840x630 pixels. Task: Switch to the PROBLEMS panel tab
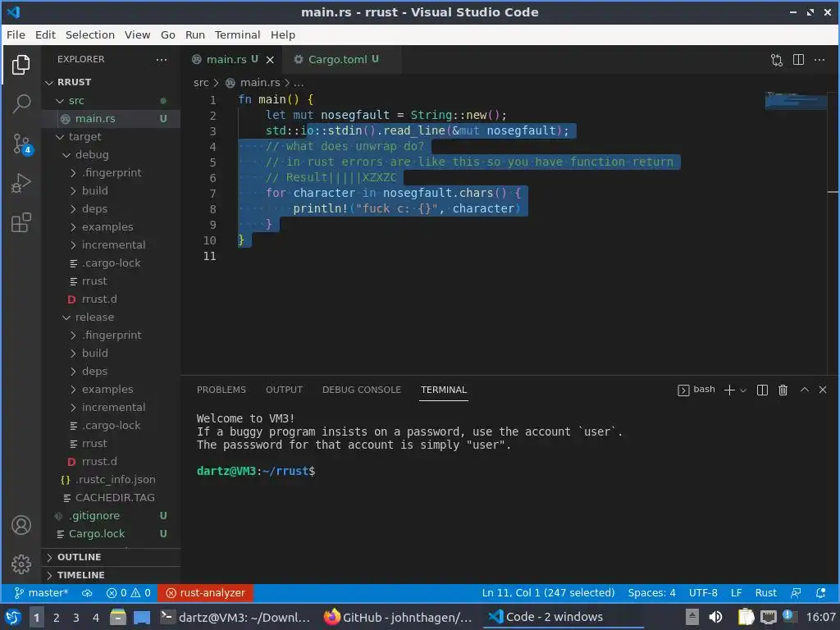pyautogui.click(x=221, y=390)
